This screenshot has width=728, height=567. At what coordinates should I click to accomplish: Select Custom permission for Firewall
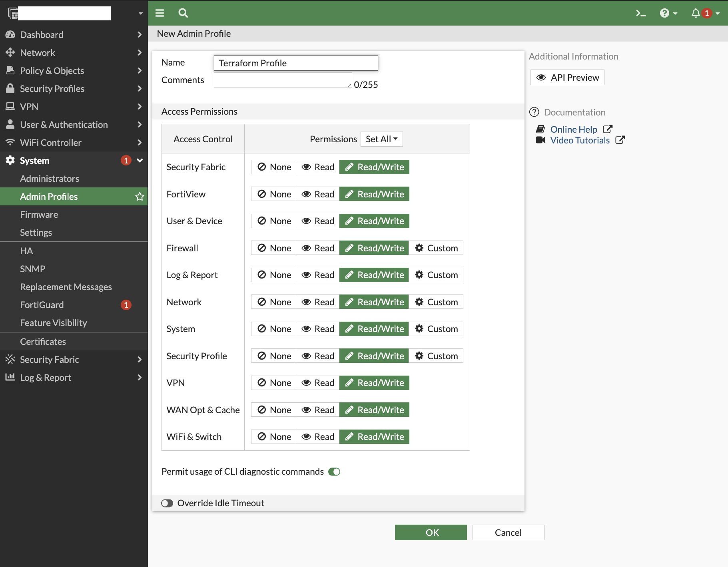click(x=436, y=248)
